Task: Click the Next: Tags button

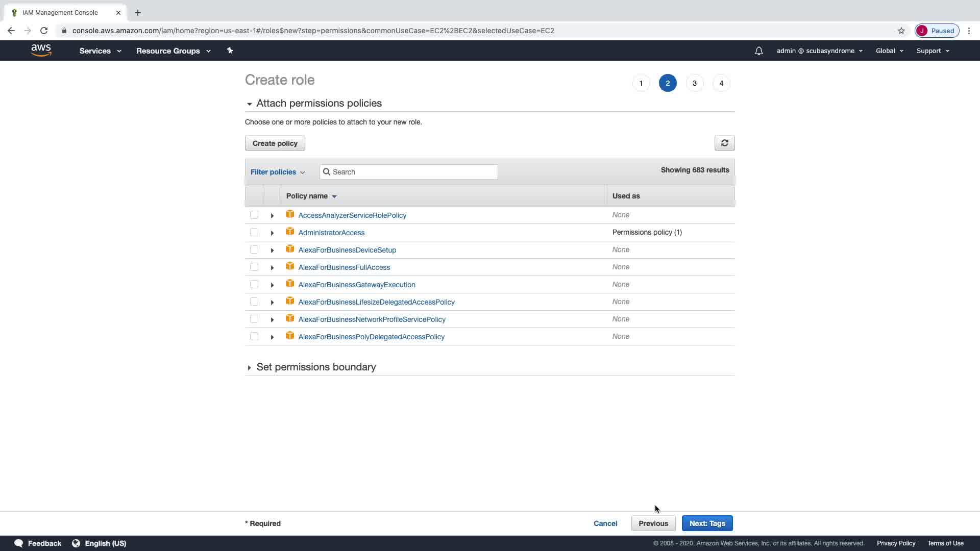Action: 707,523
